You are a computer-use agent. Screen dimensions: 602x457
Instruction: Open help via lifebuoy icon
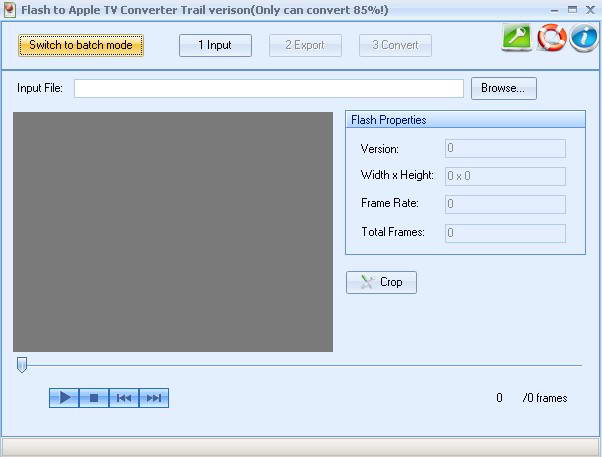(552, 37)
